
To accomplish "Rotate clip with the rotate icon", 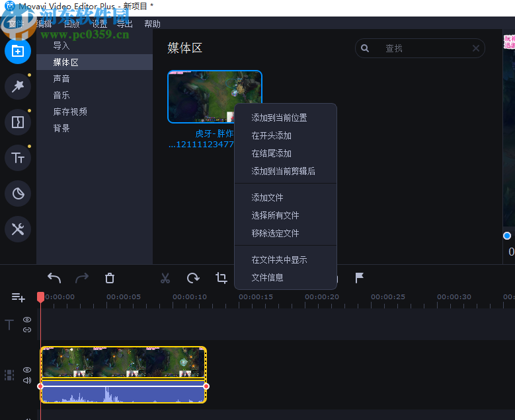I will click(193, 278).
